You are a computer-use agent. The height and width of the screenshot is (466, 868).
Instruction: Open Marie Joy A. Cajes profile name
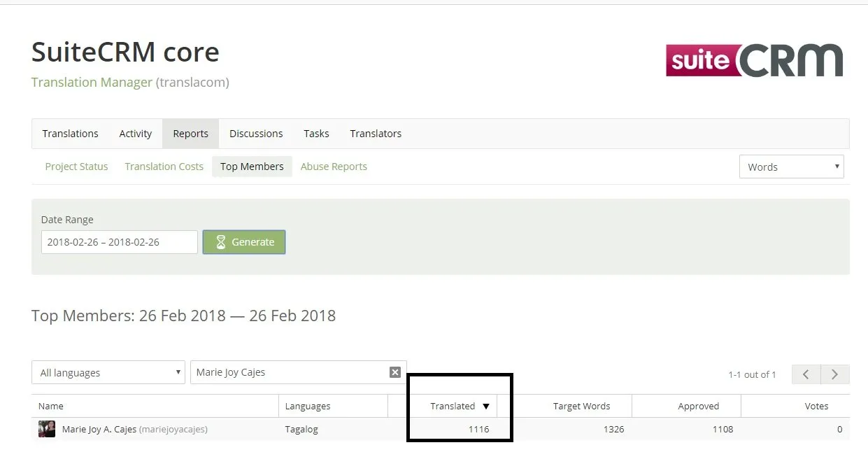pos(99,429)
